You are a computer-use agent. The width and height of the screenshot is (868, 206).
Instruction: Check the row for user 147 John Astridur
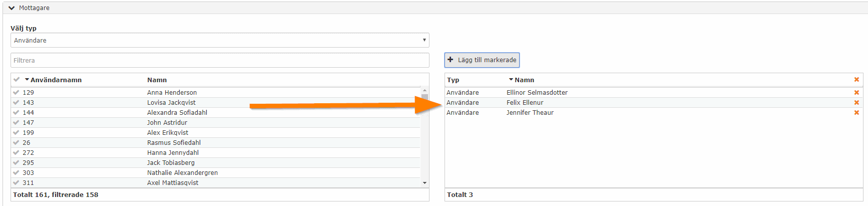coord(16,123)
